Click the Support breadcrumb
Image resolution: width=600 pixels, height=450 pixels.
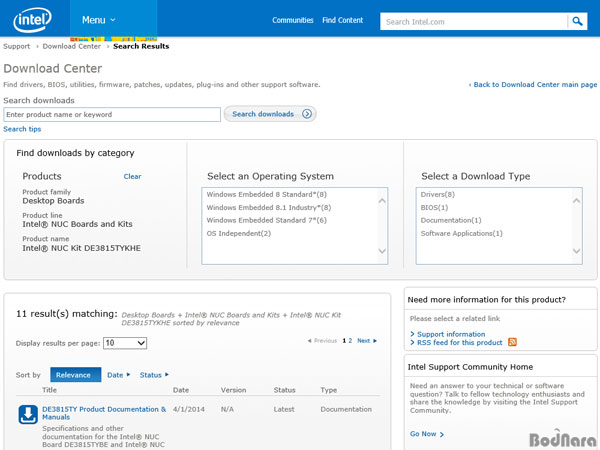pyautogui.click(x=16, y=46)
